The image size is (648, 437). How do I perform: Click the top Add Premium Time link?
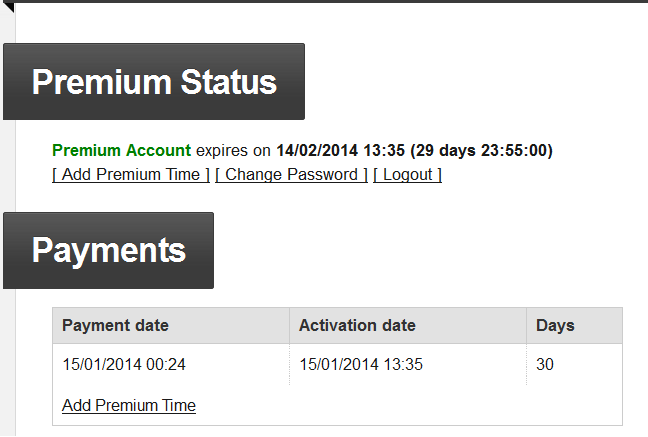point(131,174)
